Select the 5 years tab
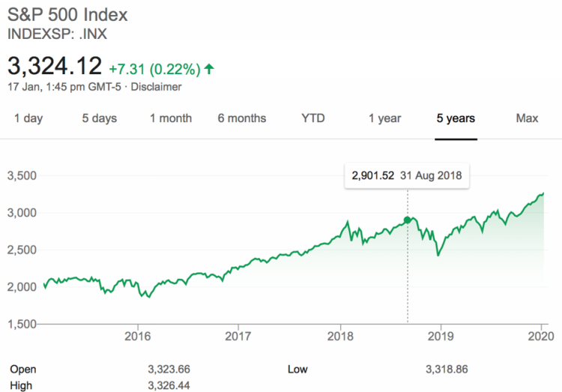 (x=456, y=118)
